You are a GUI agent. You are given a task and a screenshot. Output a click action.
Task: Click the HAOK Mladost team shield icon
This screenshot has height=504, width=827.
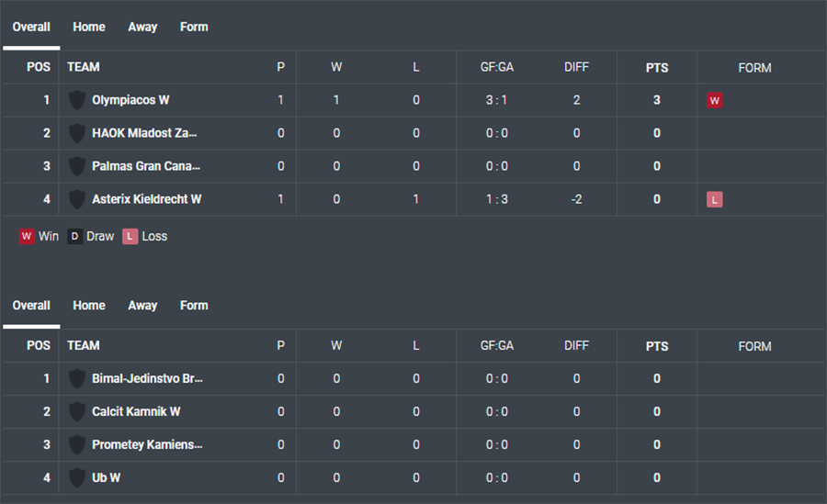click(x=77, y=133)
